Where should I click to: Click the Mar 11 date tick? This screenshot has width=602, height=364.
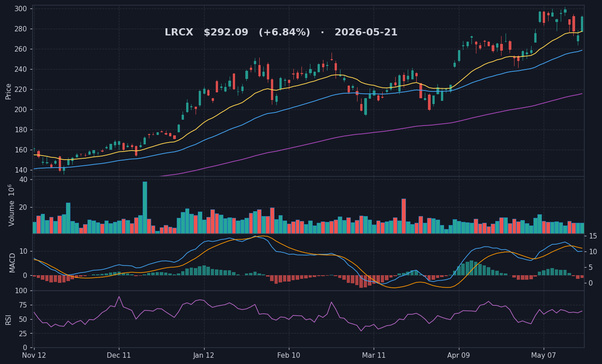[374, 355]
